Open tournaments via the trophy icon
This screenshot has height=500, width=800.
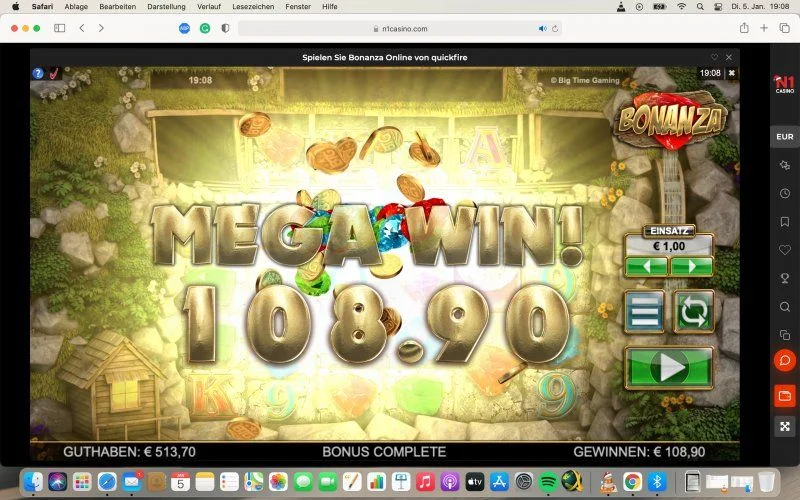(x=785, y=278)
